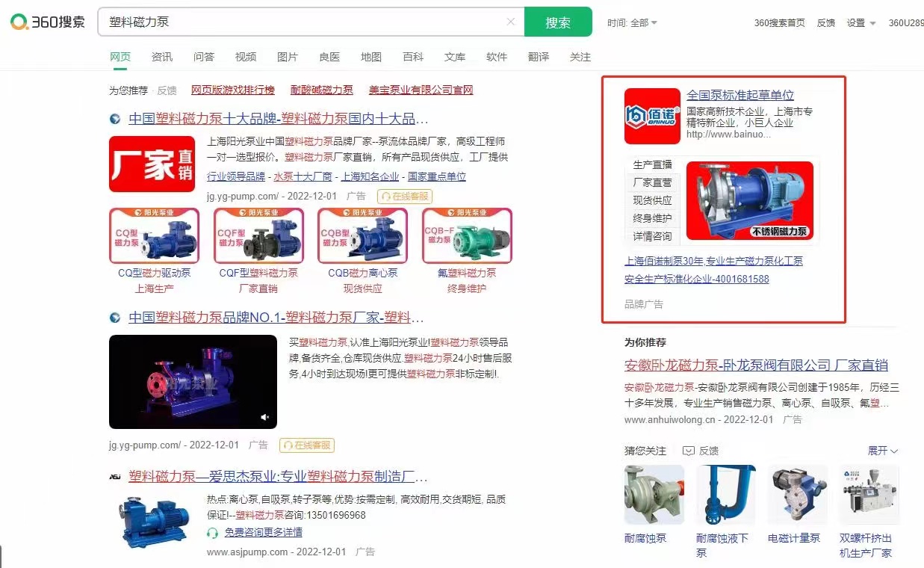924x568 pixels.
Task: Open the 设置 dropdown menu
Action: (861, 23)
